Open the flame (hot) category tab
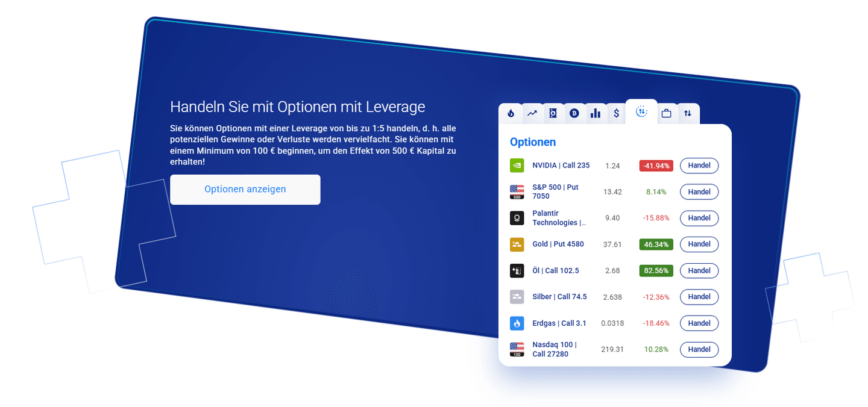 click(x=511, y=113)
